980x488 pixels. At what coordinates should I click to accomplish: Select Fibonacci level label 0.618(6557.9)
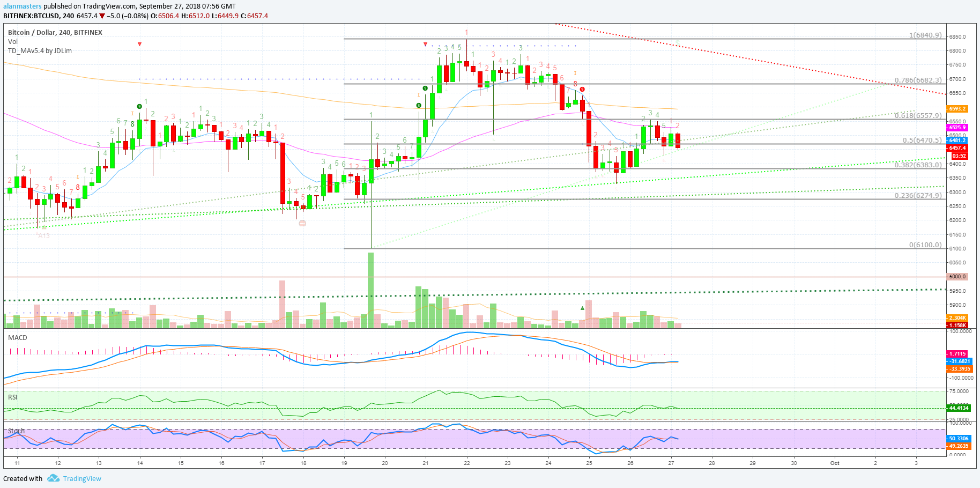[x=918, y=115]
